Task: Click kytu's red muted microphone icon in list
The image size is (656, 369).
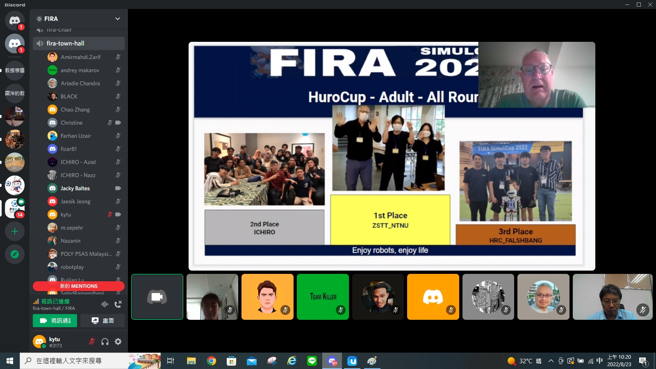Action: coord(110,214)
